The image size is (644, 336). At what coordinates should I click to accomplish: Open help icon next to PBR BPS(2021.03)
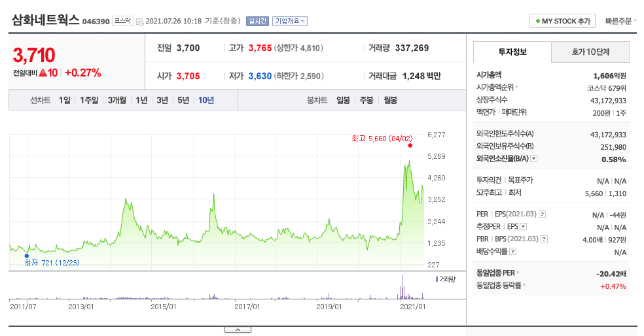pyautogui.click(x=545, y=239)
